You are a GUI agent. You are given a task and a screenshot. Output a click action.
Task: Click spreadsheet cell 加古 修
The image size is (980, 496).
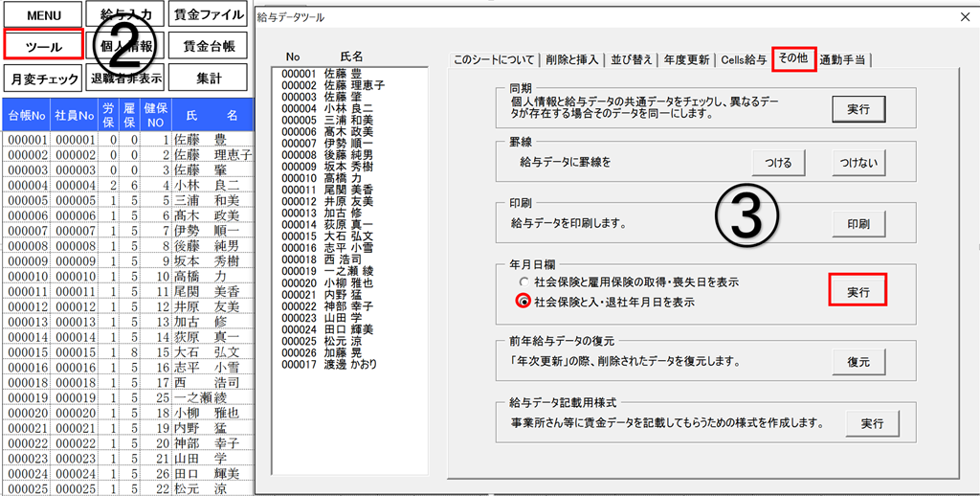[x=212, y=322]
